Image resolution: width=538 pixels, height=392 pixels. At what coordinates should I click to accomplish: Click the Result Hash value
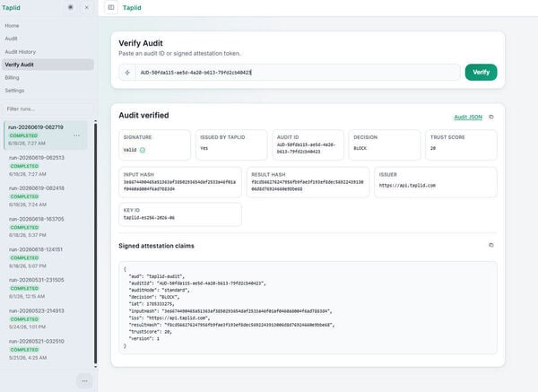tap(307, 186)
